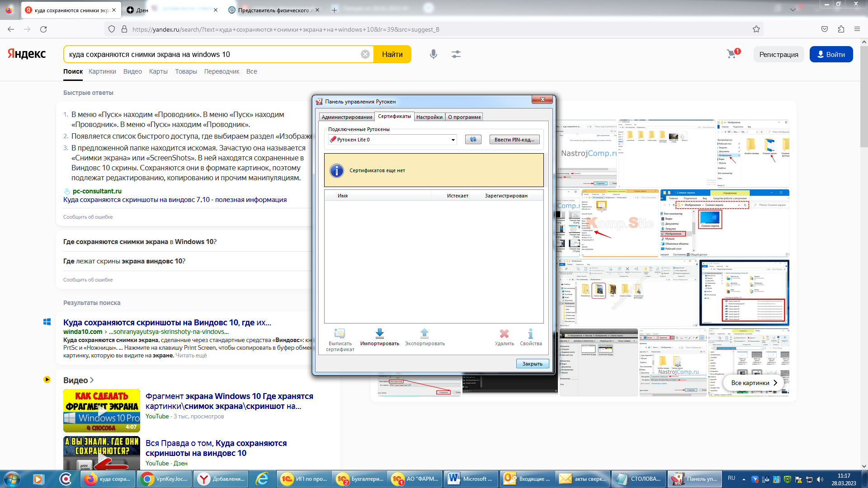Image resolution: width=868 pixels, height=488 pixels.
Task: Open the Yandex shopping cart
Action: pyautogui.click(x=733, y=54)
